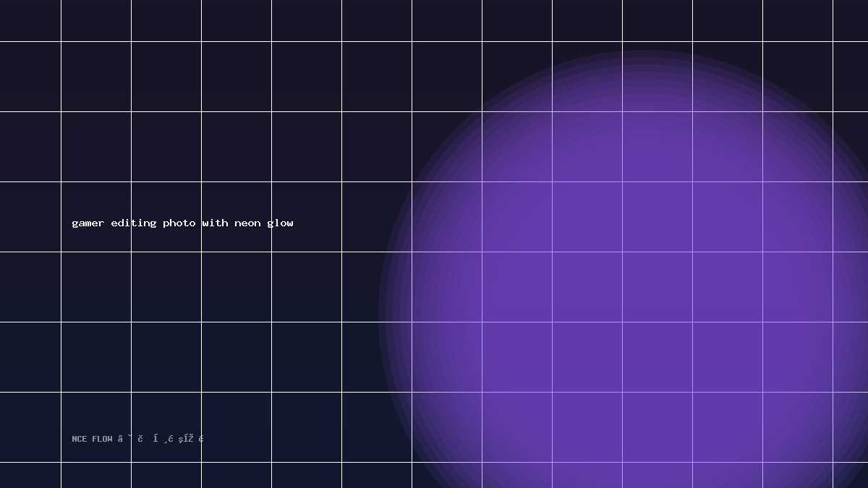
Task: Click the word "glow" in the caption
Action: pos(280,223)
